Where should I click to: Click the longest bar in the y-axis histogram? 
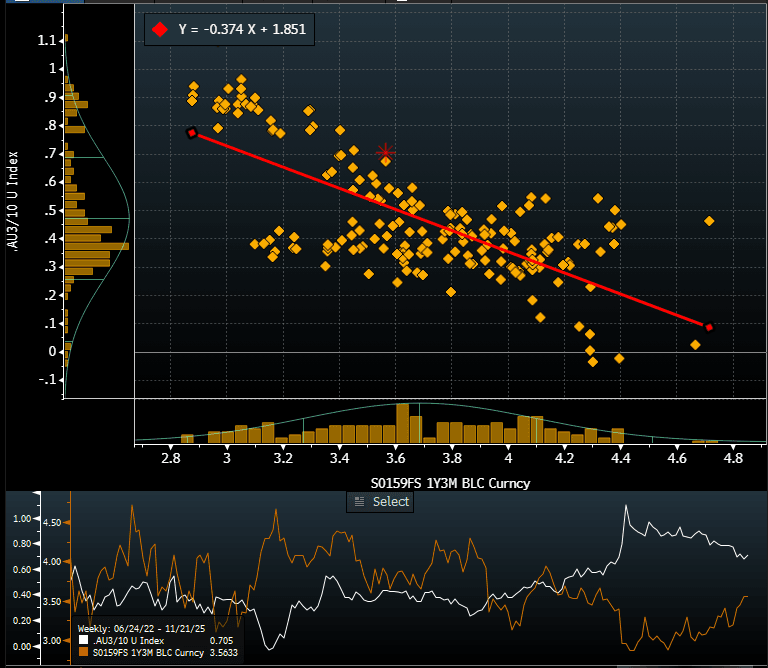[x=97, y=246]
